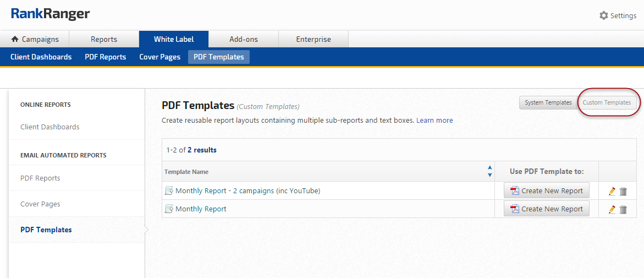Image resolution: width=644 pixels, height=278 pixels.
Task: Select Cover Pages in blue submenu
Action: coord(159,57)
